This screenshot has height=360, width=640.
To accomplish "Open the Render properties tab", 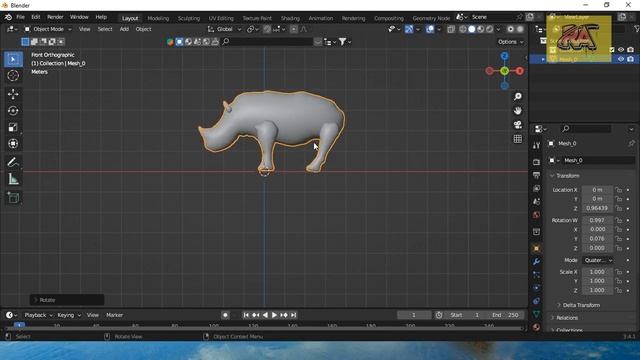I will 536,162.
